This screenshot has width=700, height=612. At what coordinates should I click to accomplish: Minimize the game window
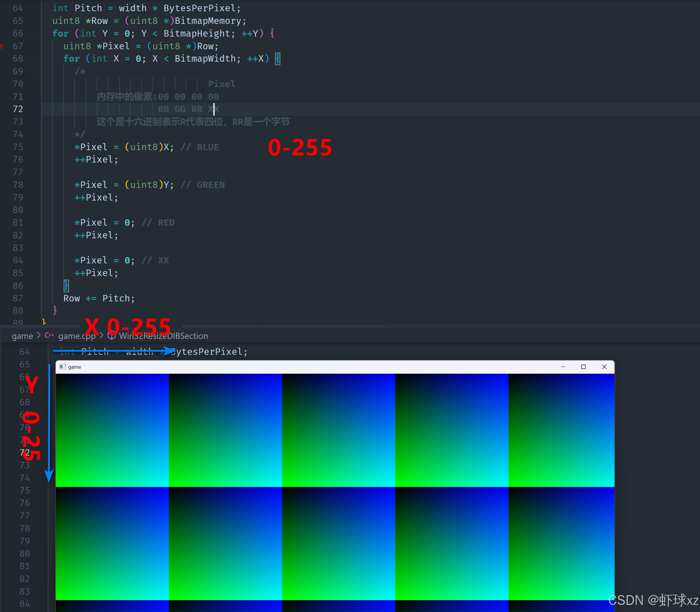pos(563,367)
